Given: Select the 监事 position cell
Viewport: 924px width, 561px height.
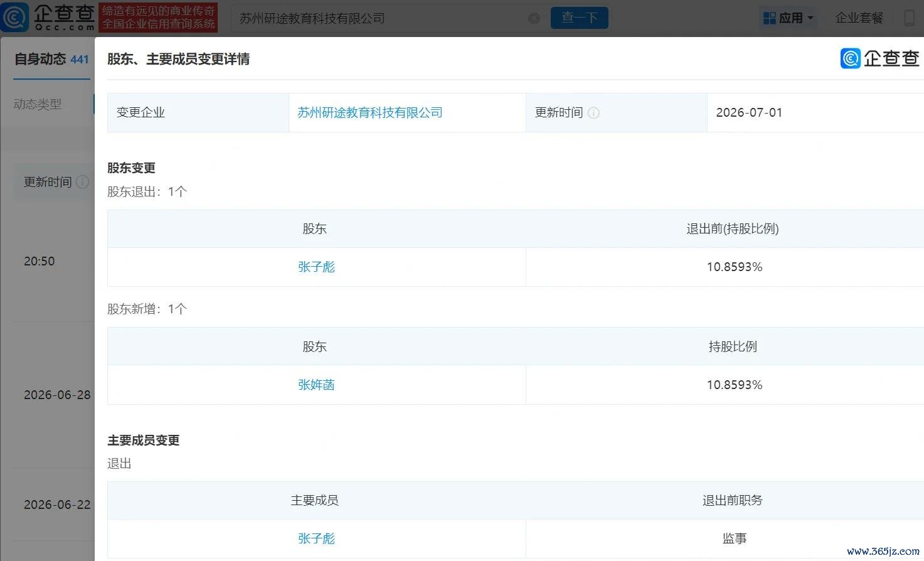Looking at the screenshot, I should point(735,538).
